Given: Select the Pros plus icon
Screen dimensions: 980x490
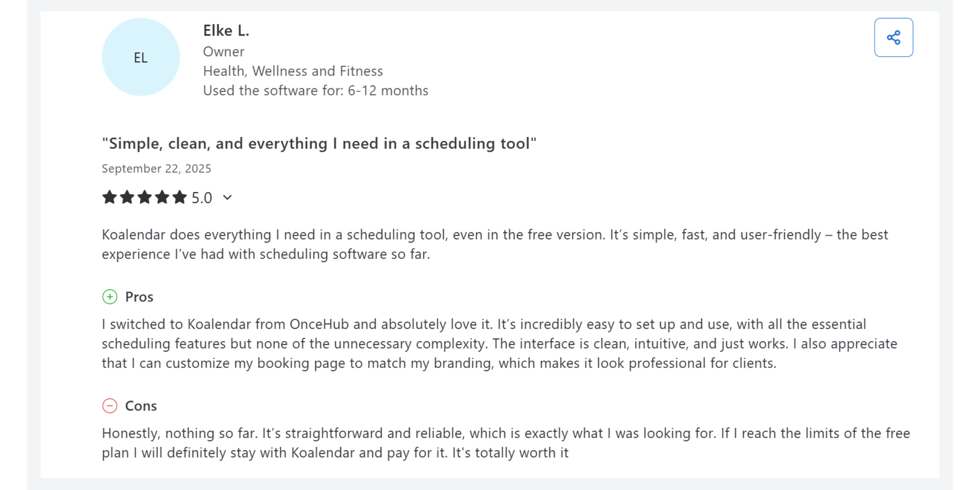Looking at the screenshot, I should point(111,296).
